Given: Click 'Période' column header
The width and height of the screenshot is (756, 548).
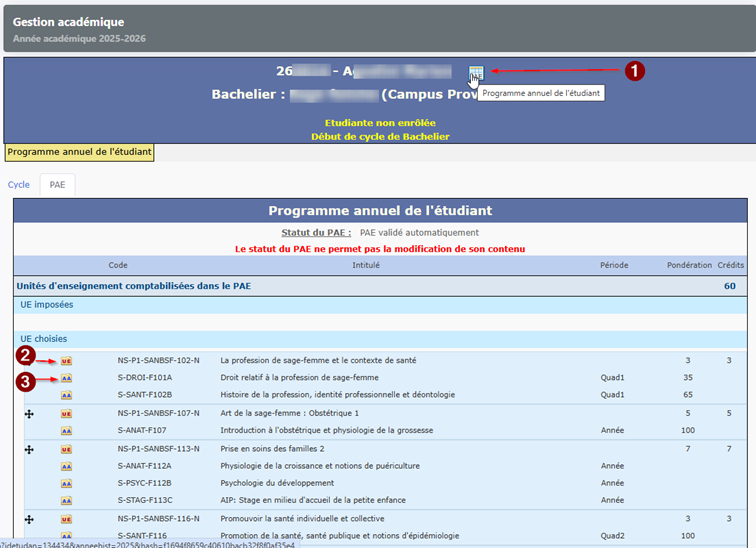Looking at the screenshot, I should [x=614, y=265].
